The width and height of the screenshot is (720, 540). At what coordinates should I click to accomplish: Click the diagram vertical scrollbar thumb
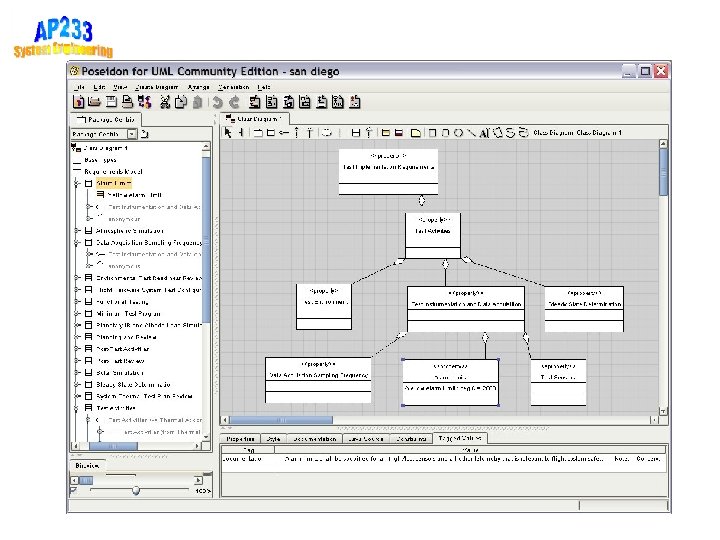point(663,172)
